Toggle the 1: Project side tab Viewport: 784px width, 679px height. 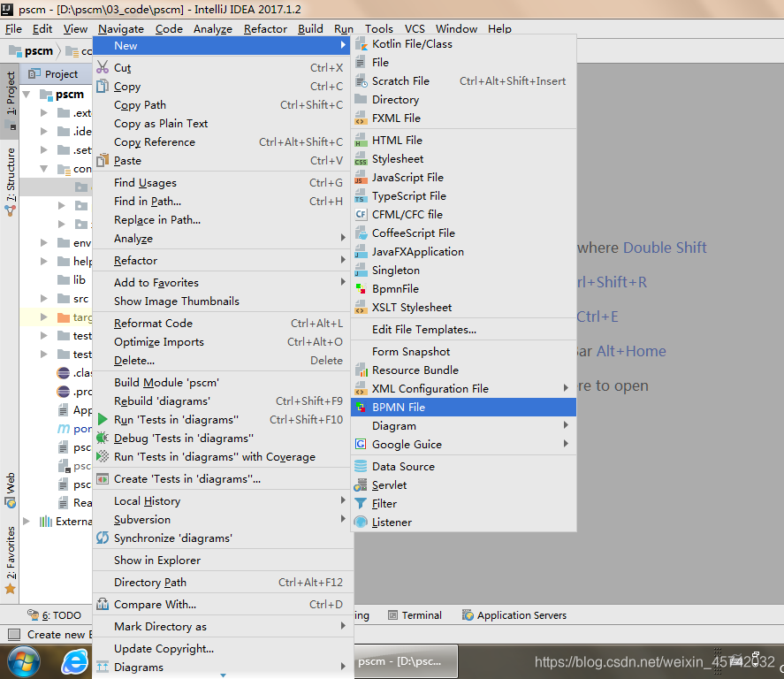(11, 100)
